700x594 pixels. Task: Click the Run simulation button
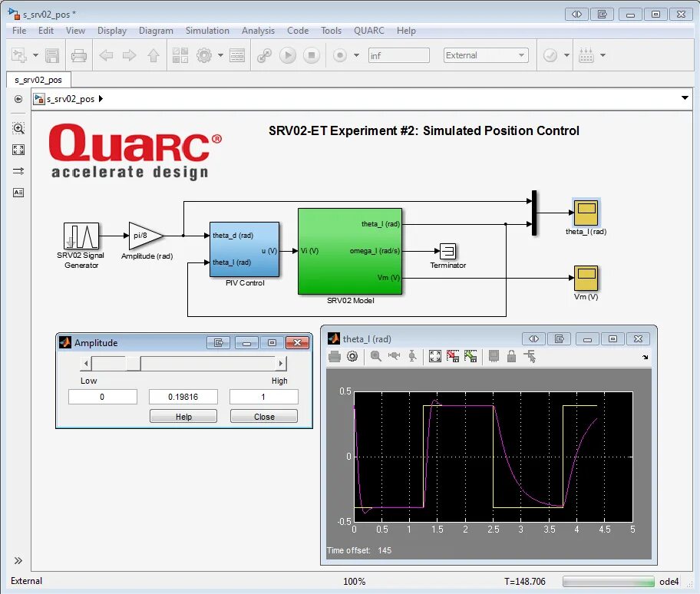coord(288,55)
